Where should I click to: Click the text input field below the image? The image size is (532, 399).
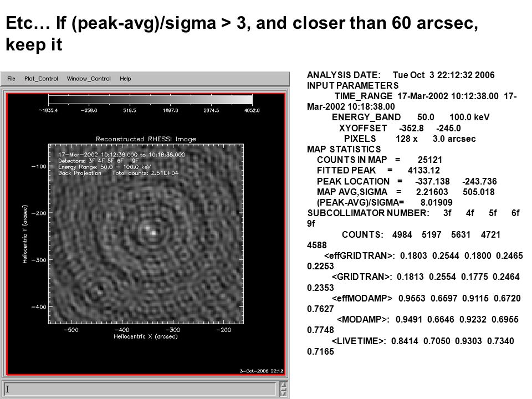tap(140, 389)
